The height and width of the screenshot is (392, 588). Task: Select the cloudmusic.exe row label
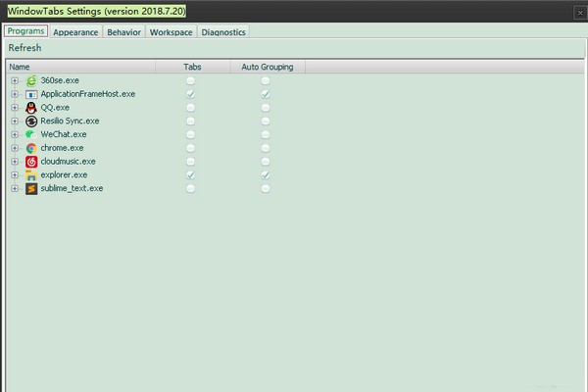point(68,161)
